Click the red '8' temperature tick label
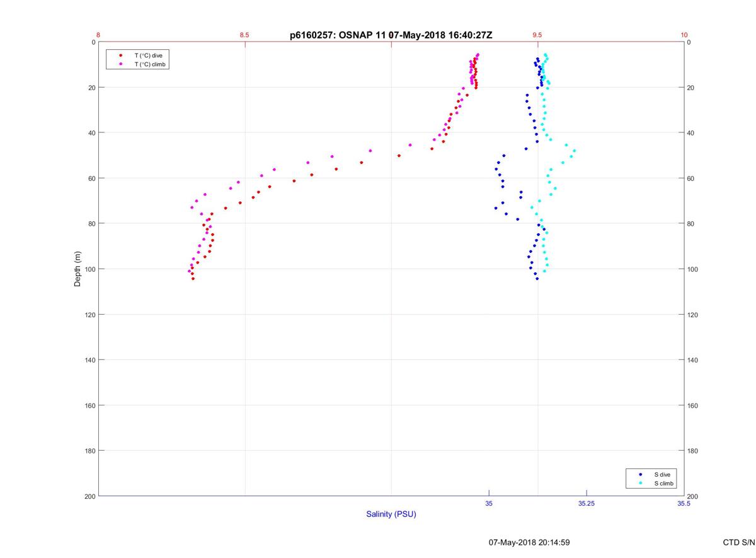This screenshot has height=558, width=756. pyautogui.click(x=98, y=35)
